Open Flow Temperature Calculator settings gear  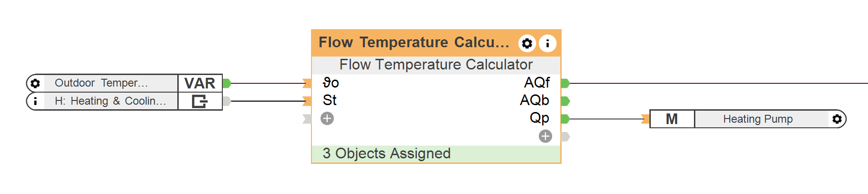coord(527,44)
